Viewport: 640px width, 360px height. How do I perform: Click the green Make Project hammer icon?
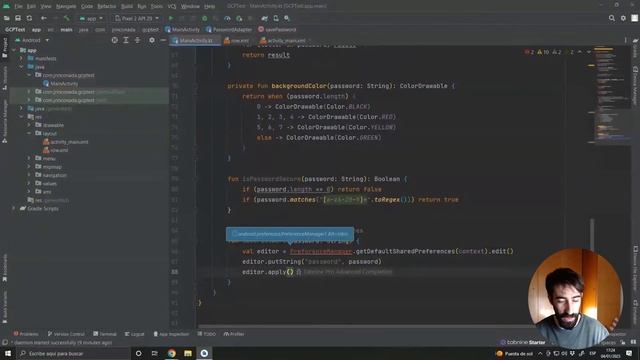pyautogui.click(x=67, y=18)
